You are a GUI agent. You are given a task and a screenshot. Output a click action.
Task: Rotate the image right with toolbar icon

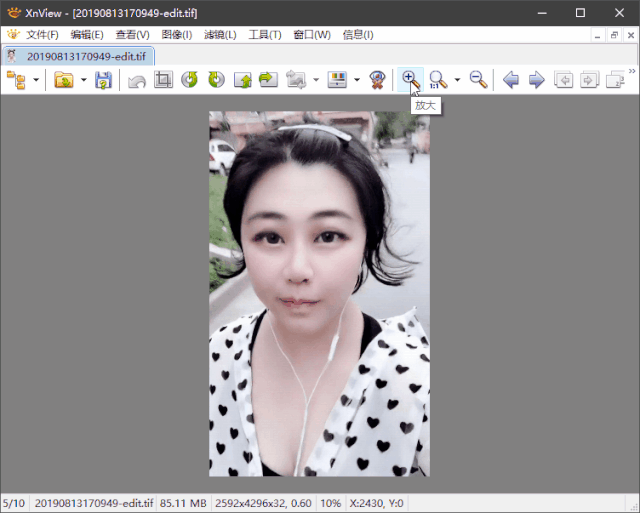click(x=216, y=80)
